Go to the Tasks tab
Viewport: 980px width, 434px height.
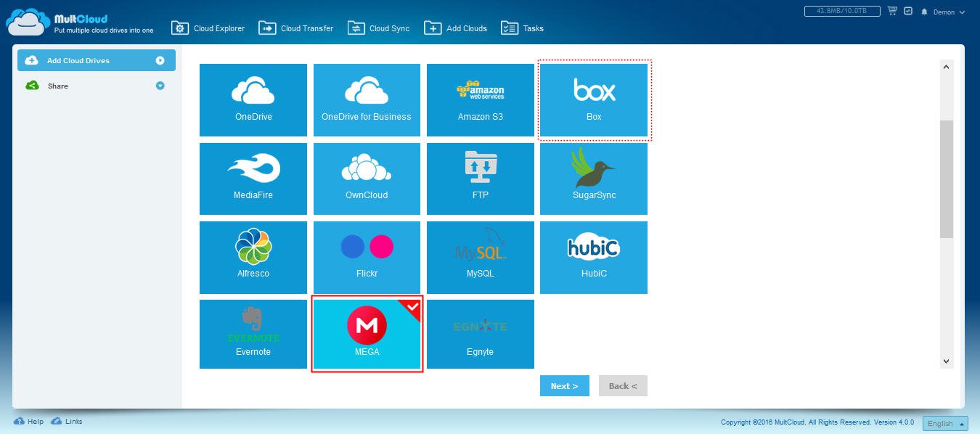point(522,28)
